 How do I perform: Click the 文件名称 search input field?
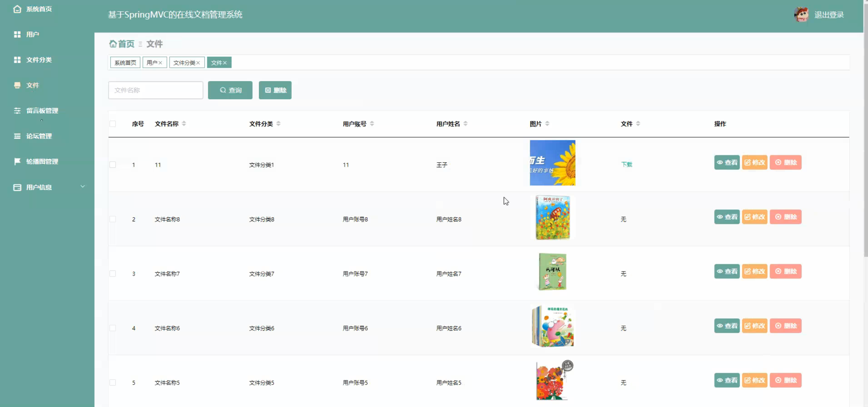click(156, 90)
